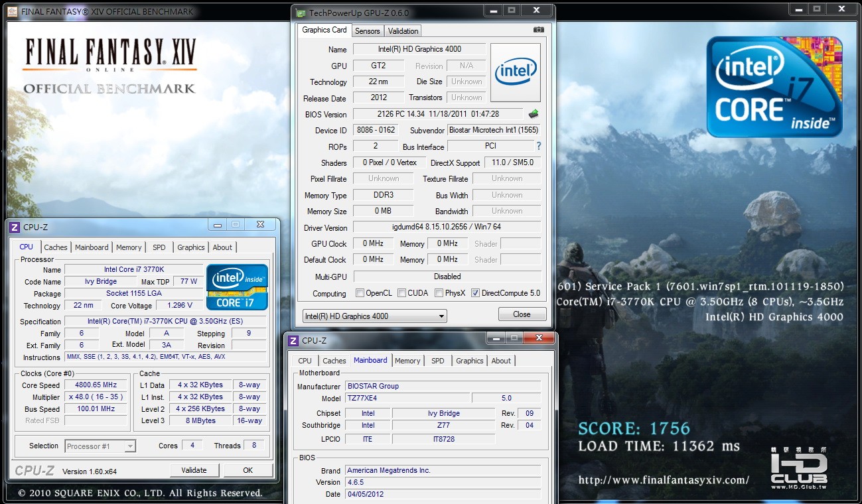Click DirectX Support 11.0 / SM5.0 field
Screen dimensions: 862x504
coord(512,162)
